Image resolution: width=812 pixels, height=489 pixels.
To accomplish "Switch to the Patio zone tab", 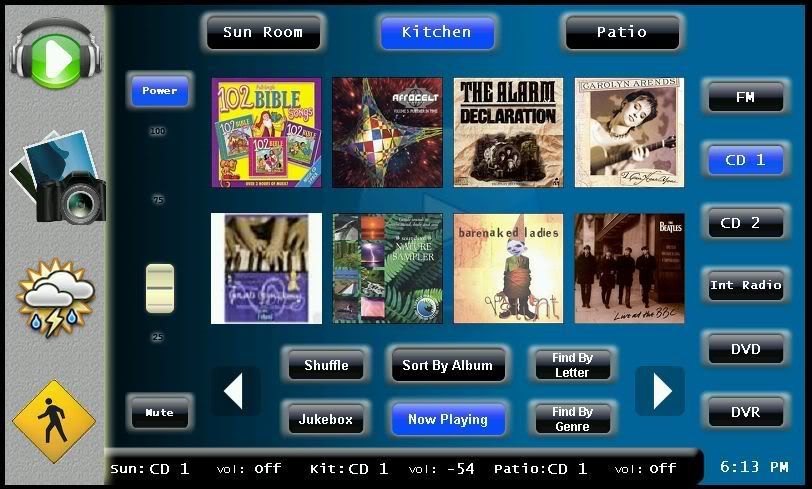I will (x=622, y=32).
